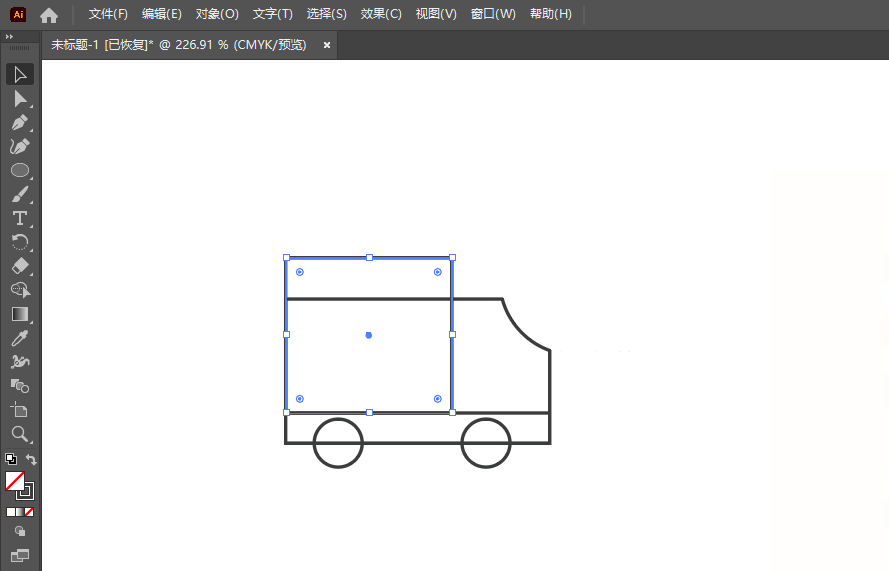Choose the Artboard tool
The image size is (889, 571).
20,410
